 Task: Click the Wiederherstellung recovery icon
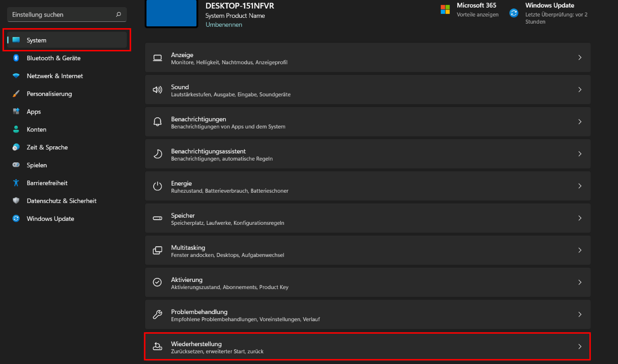157,346
